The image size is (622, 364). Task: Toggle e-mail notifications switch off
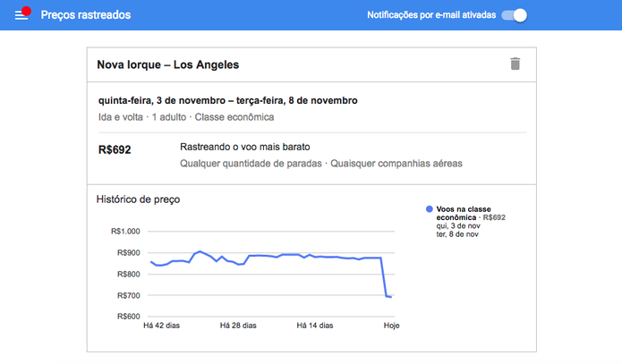(x=514, y=15)
